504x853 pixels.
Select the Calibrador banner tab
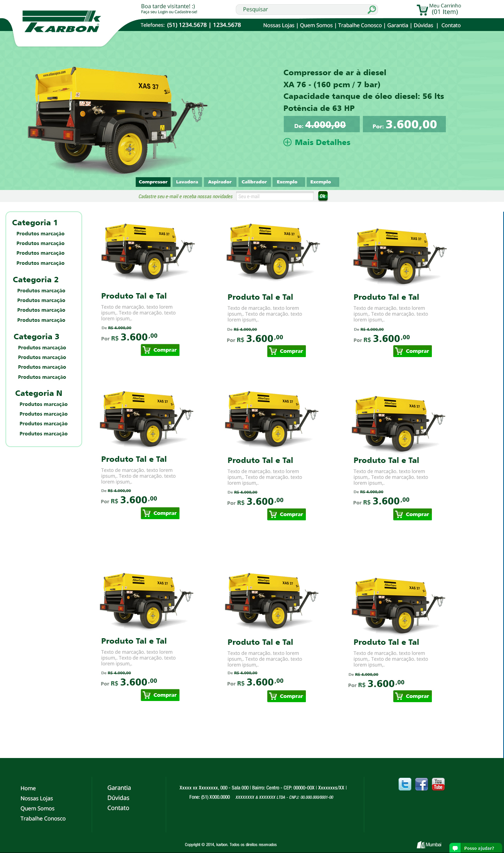(254, 182)
